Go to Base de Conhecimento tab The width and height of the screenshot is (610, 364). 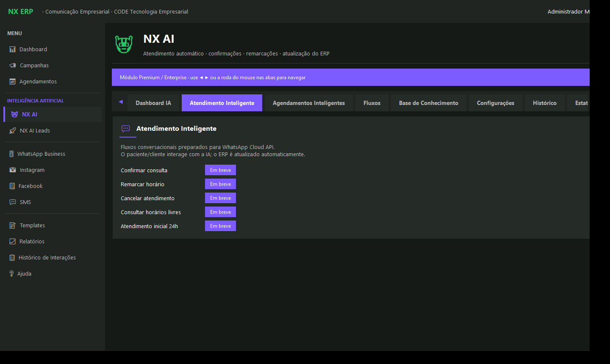click(429, 103)
